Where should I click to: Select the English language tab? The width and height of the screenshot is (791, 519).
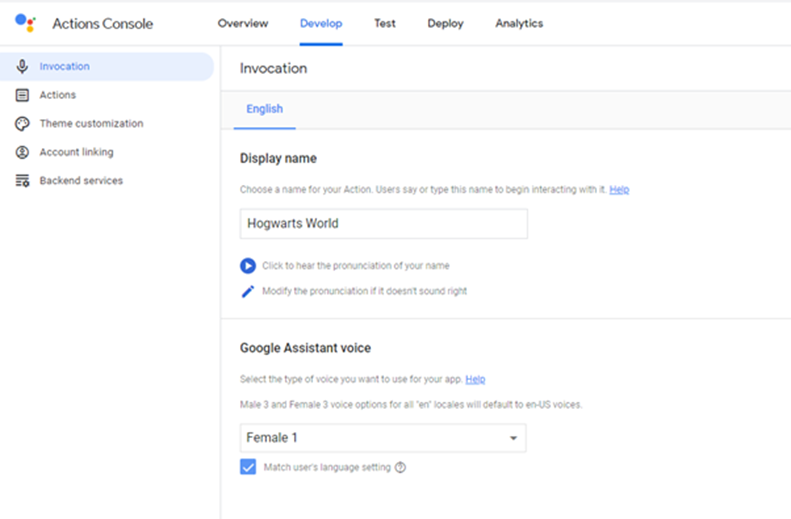(265, 109)
